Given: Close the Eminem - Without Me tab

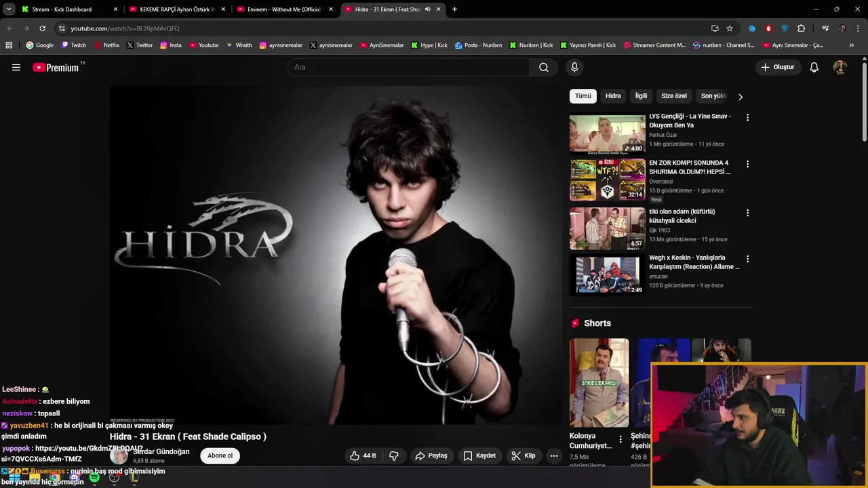Looking at the screenshot, I should [331, 9].
